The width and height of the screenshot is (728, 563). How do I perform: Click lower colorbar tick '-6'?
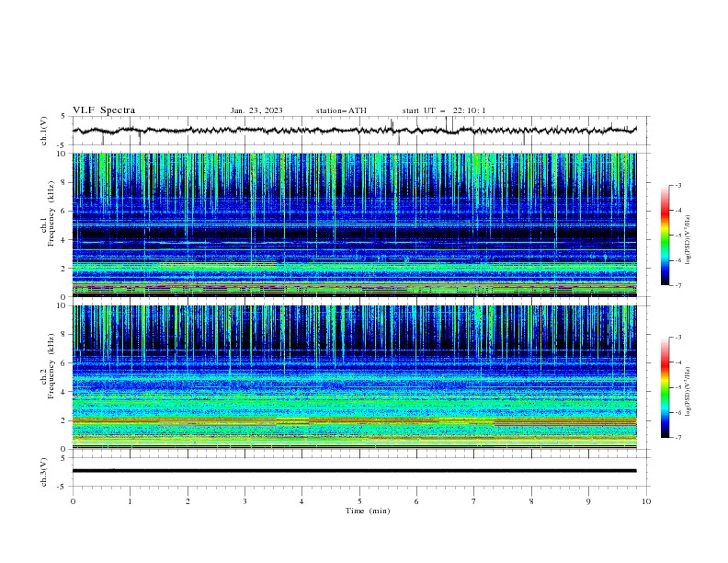point(677,412)
